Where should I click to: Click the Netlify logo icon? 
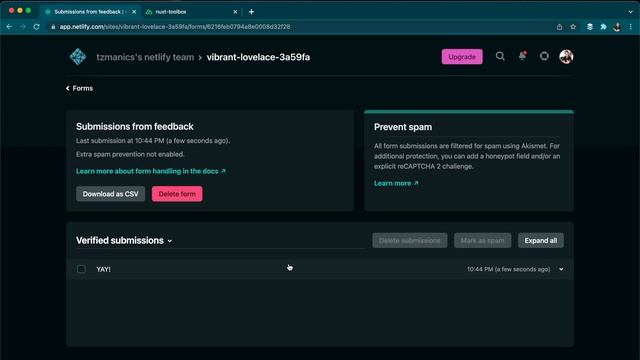(78, 57)
